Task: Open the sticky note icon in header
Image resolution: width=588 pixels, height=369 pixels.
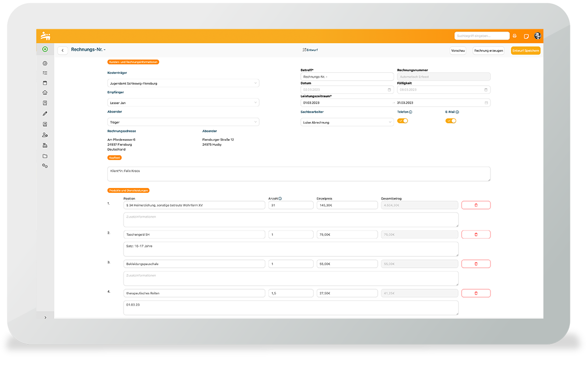Action: pyautogui.click(x=526, y=36)
